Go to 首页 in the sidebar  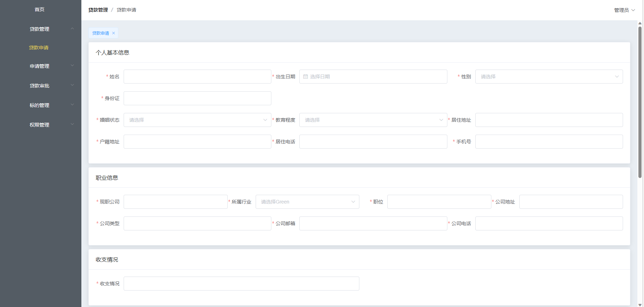point(39,9)
